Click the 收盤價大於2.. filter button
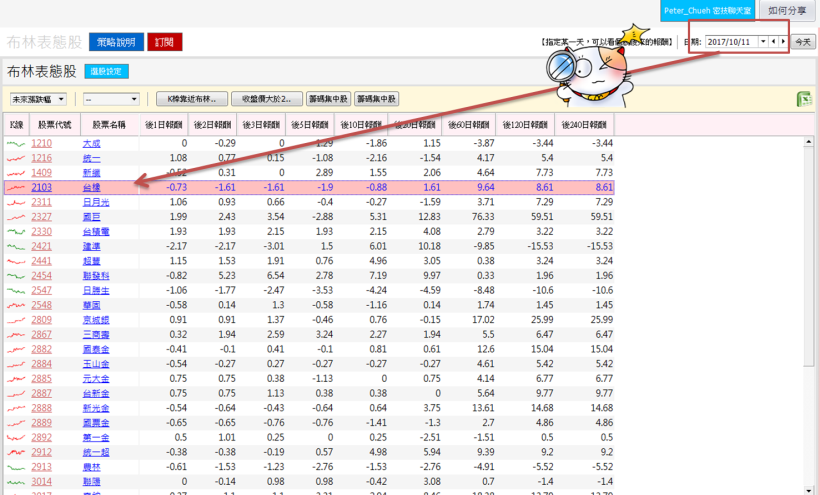The image size is (820, 495). 267,99
